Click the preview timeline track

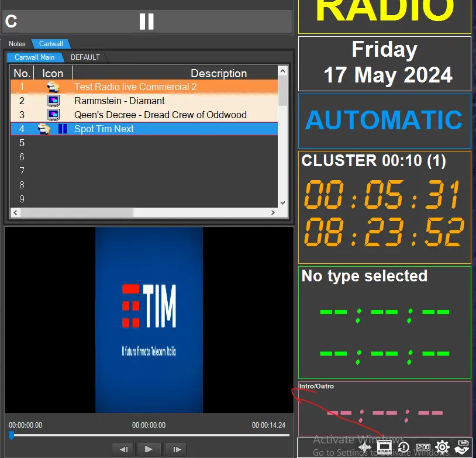point(149,435)
